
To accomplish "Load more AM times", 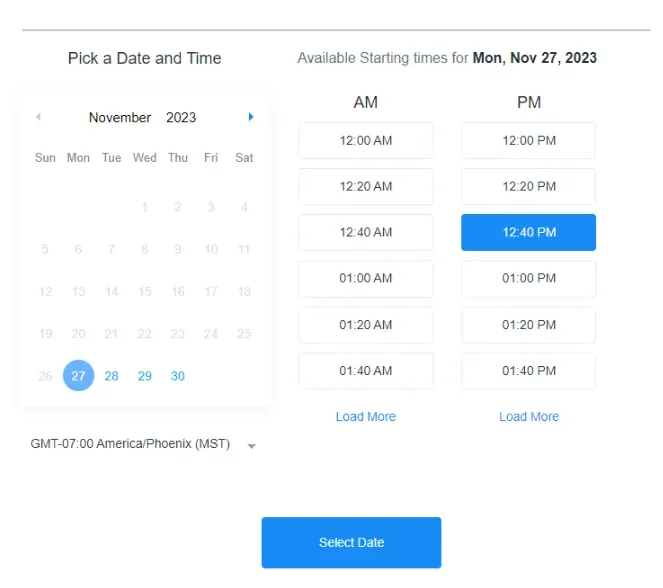I will pyautogui.click(x=366, y=417).
